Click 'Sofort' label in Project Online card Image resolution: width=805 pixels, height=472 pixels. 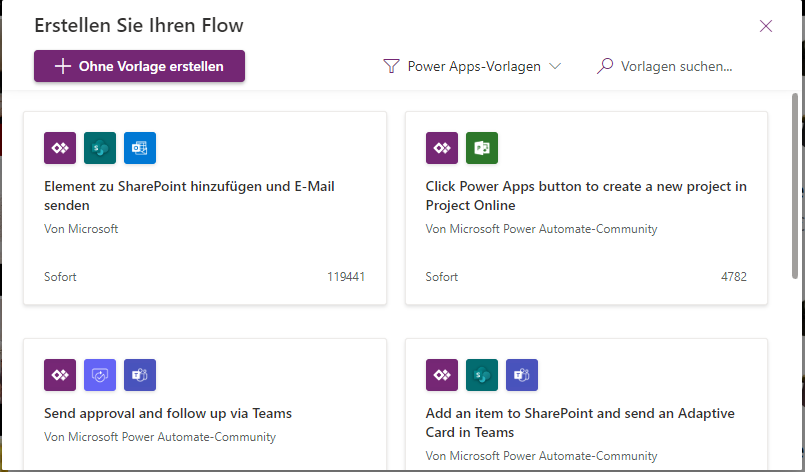(442, 277)
